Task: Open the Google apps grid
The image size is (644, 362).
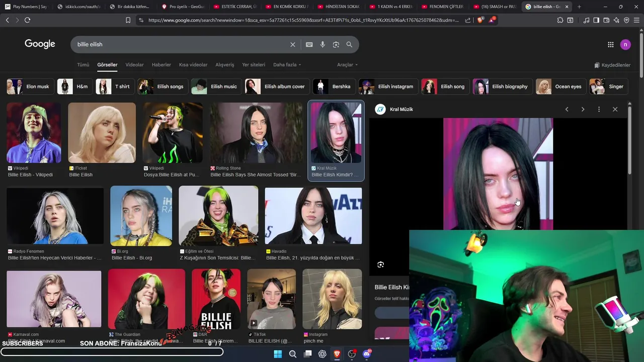Action: coord(611,44)
